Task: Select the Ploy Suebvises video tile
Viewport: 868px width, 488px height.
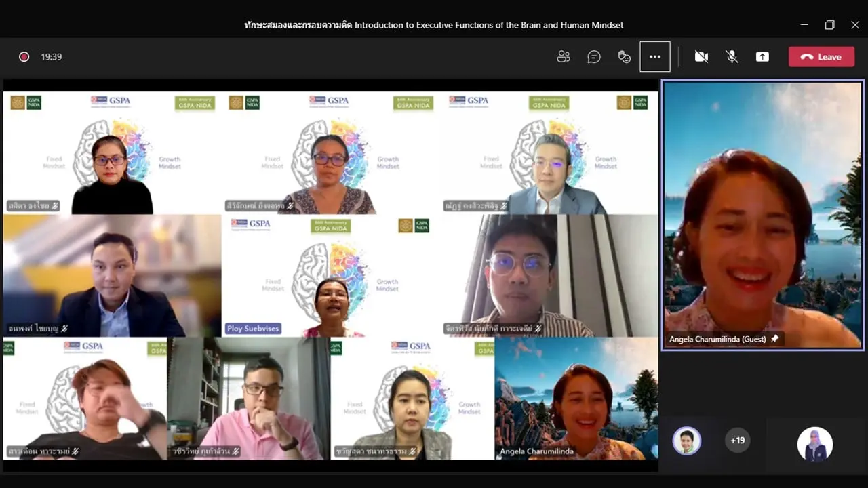Action: point(330,276)
